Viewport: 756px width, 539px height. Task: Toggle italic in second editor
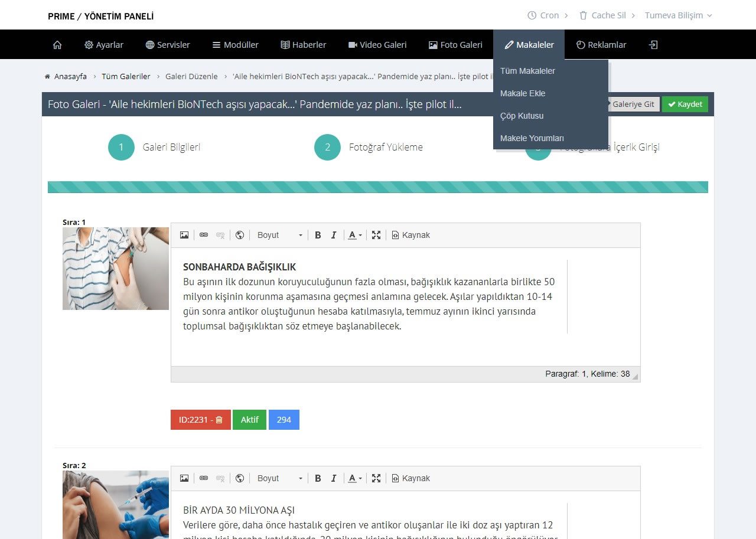click(x=334, y=478)
